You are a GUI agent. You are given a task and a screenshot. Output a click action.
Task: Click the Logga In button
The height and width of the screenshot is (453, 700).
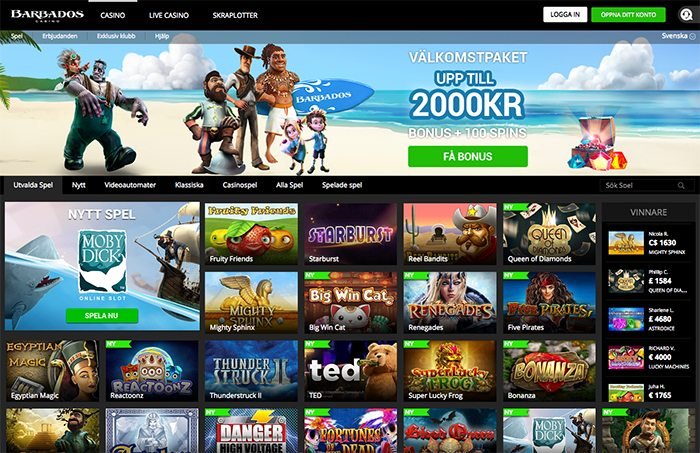click(565, 15)
